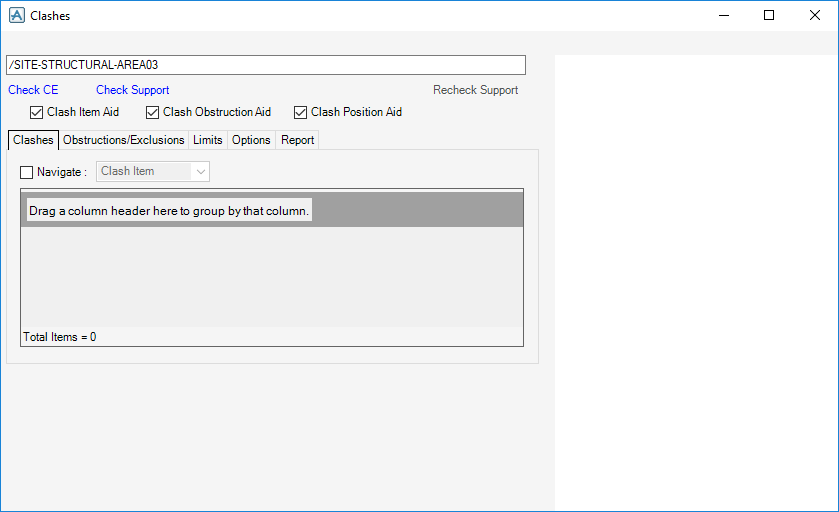Start the Check Support link
The image size is (839, 512).
click(133, 90)
